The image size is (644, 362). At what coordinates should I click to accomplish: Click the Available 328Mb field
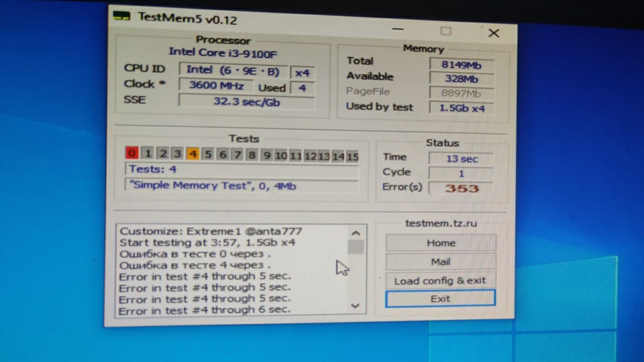click(x=461, y=79)
